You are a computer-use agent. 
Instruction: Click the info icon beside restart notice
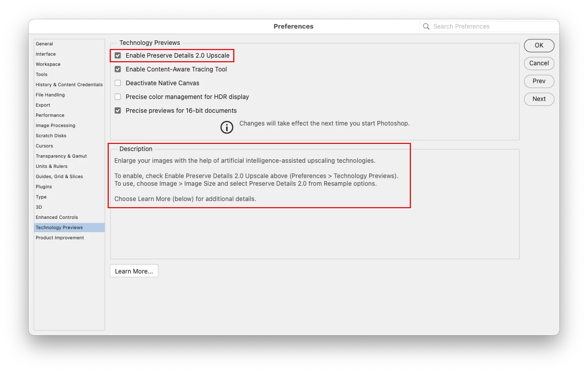227,127
